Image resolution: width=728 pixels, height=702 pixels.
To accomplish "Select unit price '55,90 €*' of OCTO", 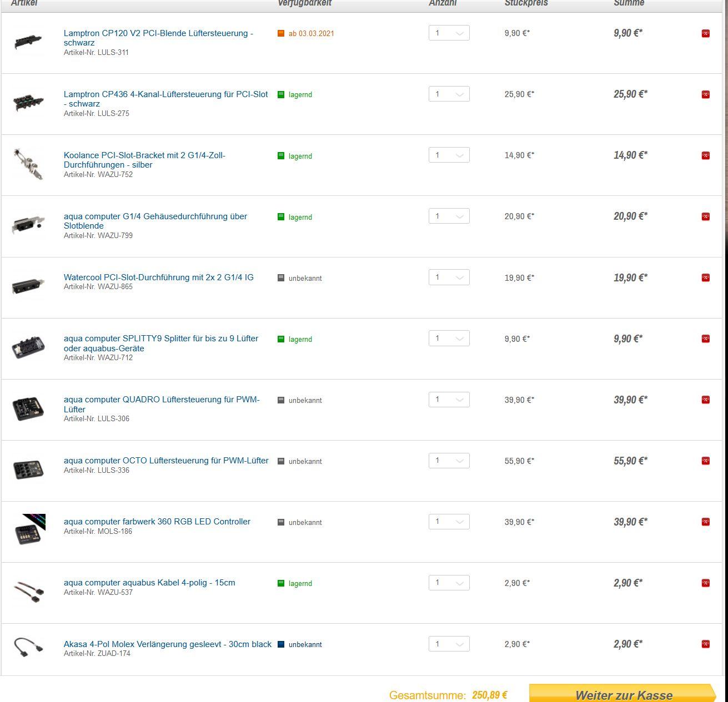I will [519, 461].
